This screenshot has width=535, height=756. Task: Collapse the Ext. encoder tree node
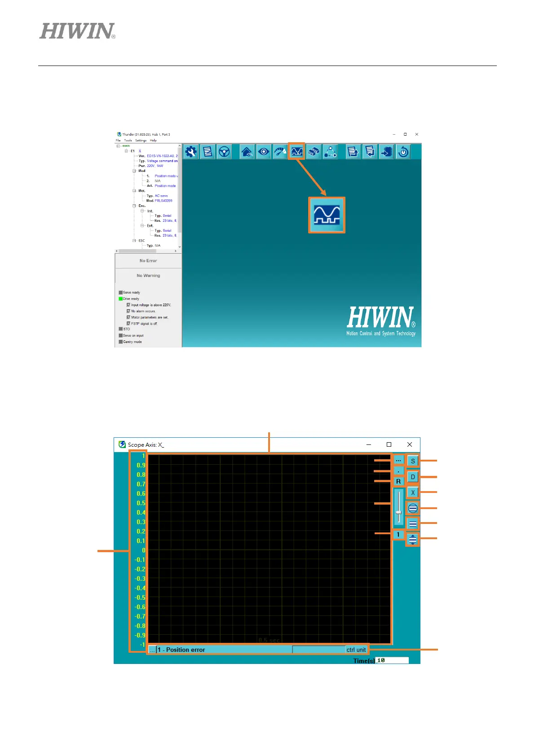142,225
